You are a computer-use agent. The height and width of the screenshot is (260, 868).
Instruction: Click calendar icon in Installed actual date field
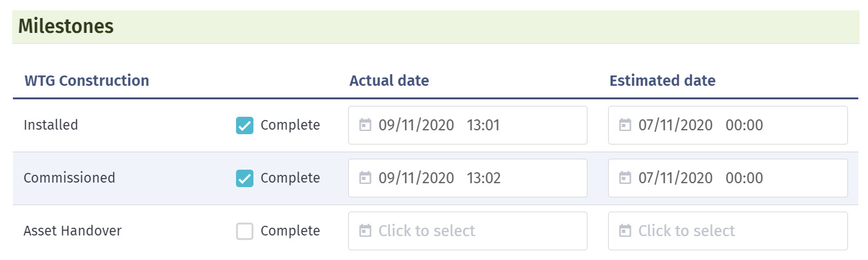365,125
